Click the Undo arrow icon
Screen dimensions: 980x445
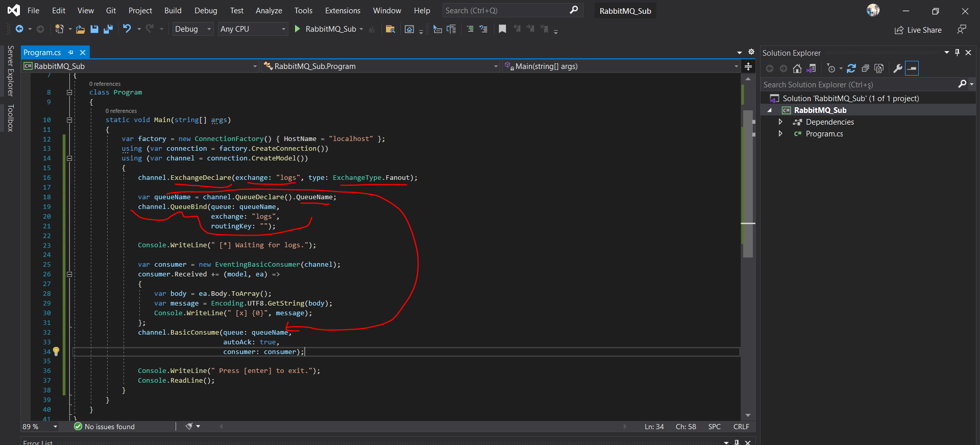127,29
